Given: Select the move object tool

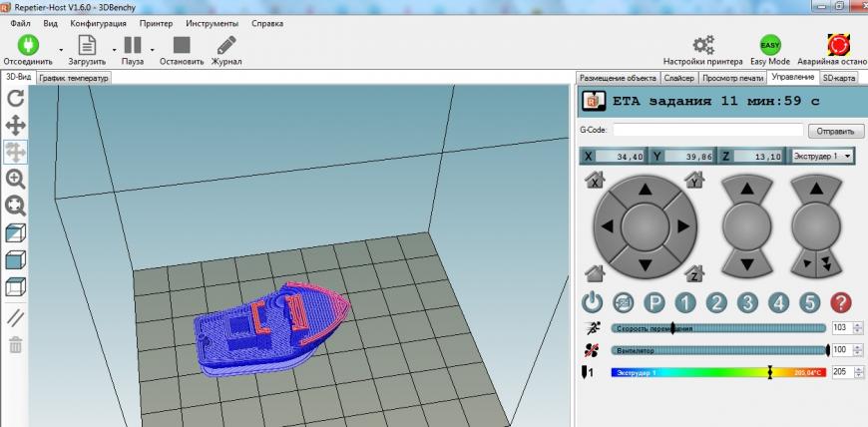Looking at the screenshot, I should click(16, 152).
